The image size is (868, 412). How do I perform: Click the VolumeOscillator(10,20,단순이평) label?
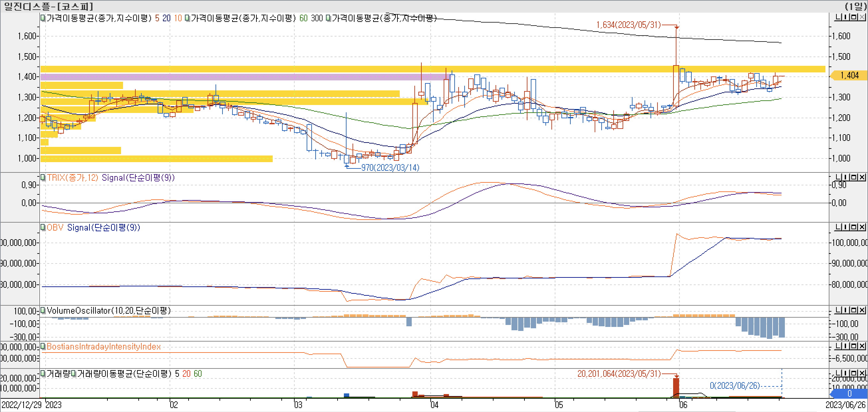click(x=108, y=310)
